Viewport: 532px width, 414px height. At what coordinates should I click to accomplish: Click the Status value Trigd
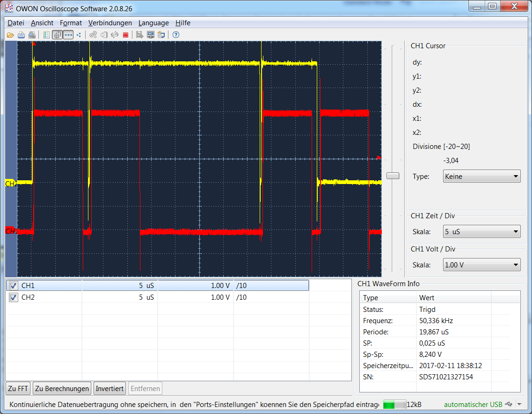[x=427, y=310]
